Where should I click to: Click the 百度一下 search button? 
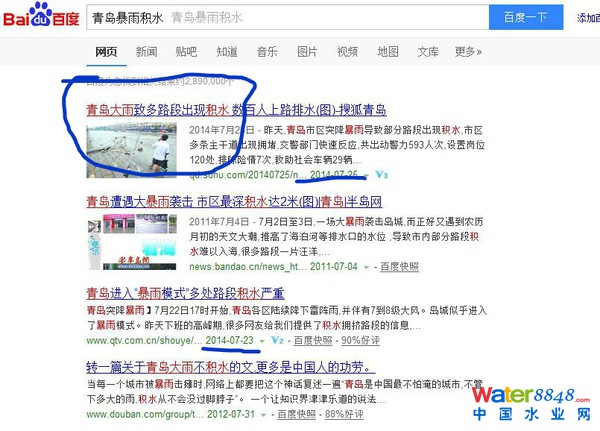point(526,17)
